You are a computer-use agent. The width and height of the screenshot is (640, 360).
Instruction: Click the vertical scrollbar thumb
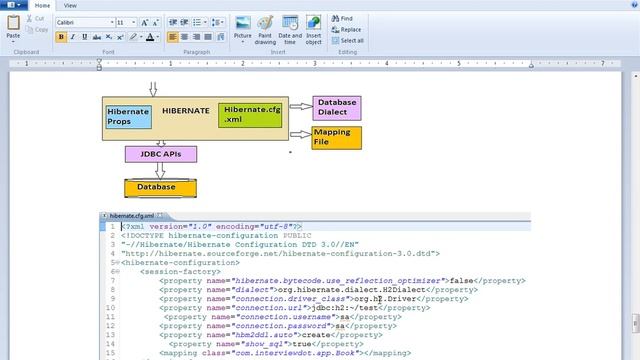[x=636, y=324]
